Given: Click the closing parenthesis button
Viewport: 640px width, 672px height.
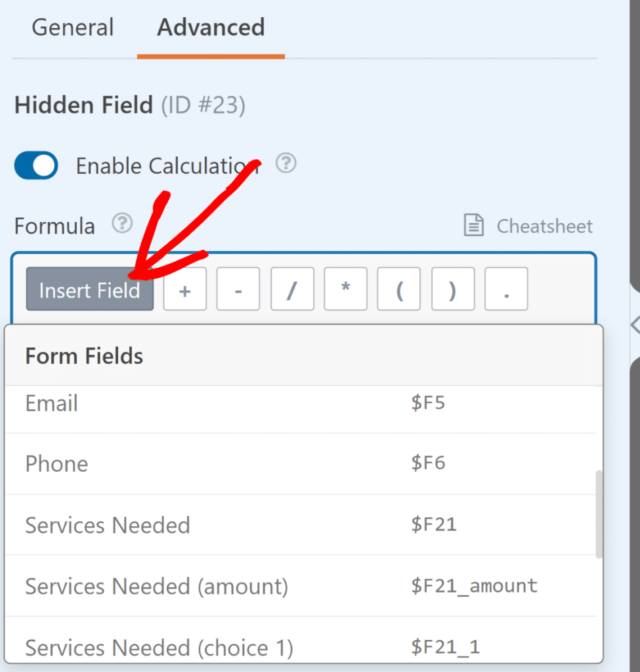Looking at the screenshot, I should tap(452, 289).
